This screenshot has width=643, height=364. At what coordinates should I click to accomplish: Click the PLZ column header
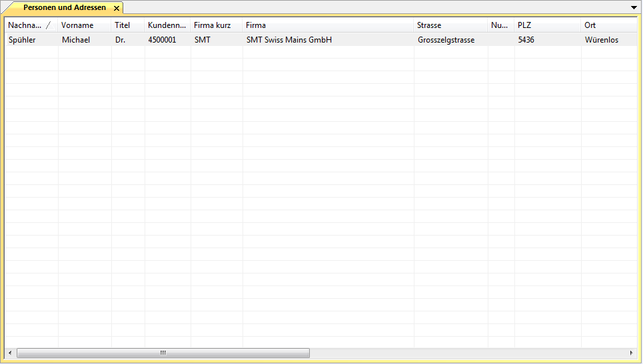pyautogui.click(x=547, y=25)
